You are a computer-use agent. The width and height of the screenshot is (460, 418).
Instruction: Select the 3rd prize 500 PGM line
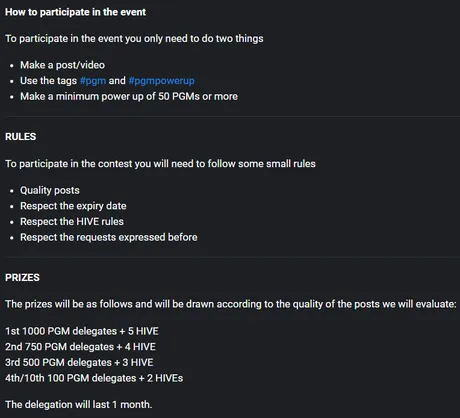point(79,362)
